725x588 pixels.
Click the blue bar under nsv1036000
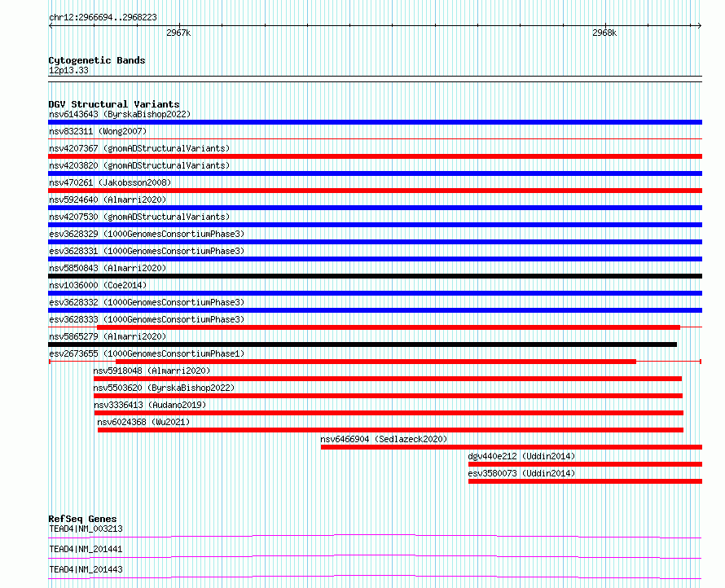click(375, 293)
